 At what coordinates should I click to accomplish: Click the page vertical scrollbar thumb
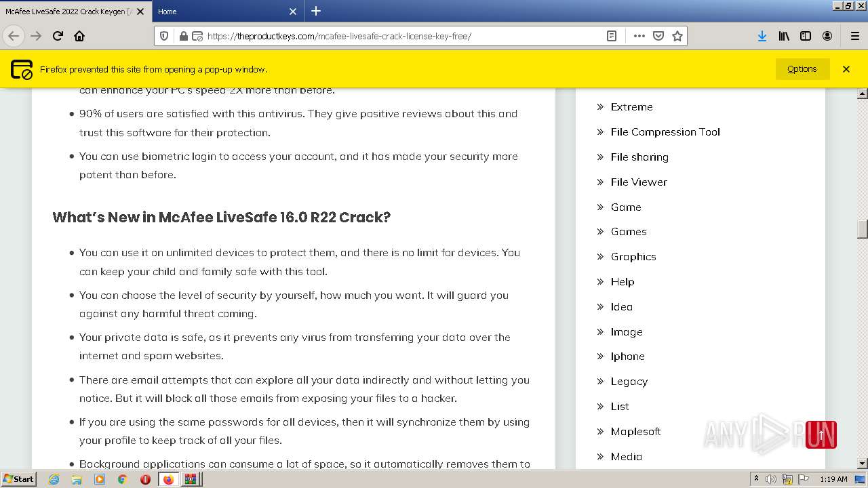(863, 229)
